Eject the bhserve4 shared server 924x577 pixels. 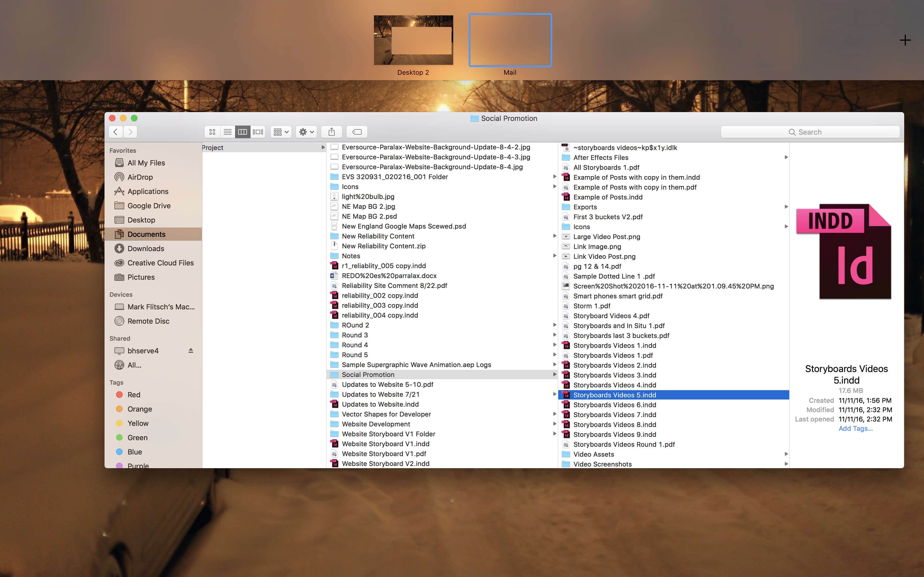[x=191, y=350]
